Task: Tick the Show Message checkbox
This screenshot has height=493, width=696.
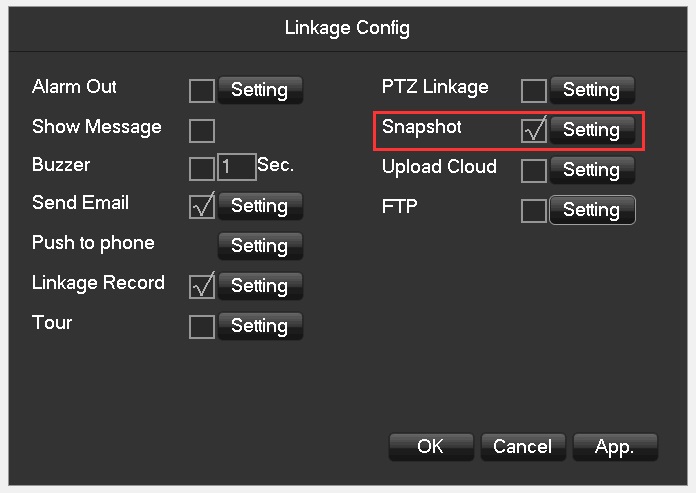Action: coord(202,130)
